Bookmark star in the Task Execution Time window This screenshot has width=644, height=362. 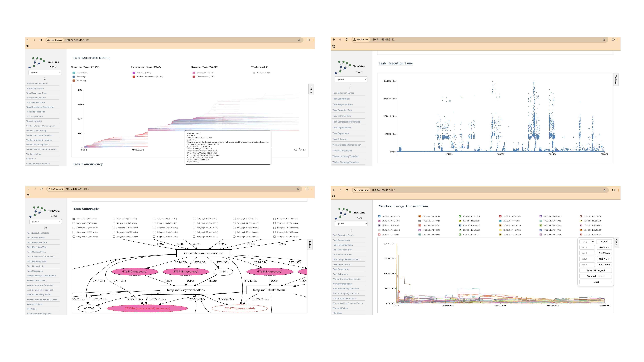[x=604, y=40]
